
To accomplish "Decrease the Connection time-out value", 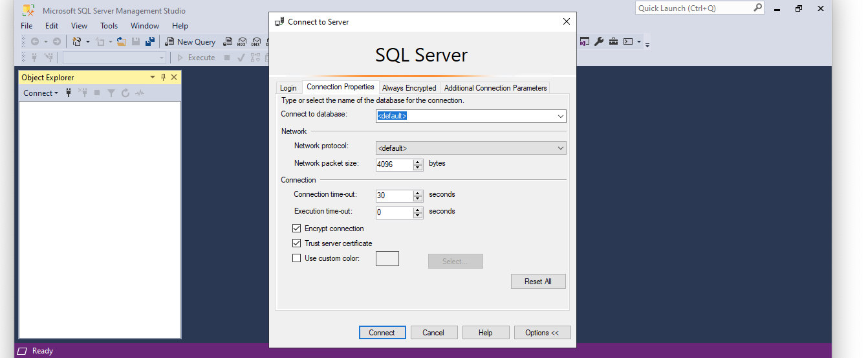I will point(418,198).
